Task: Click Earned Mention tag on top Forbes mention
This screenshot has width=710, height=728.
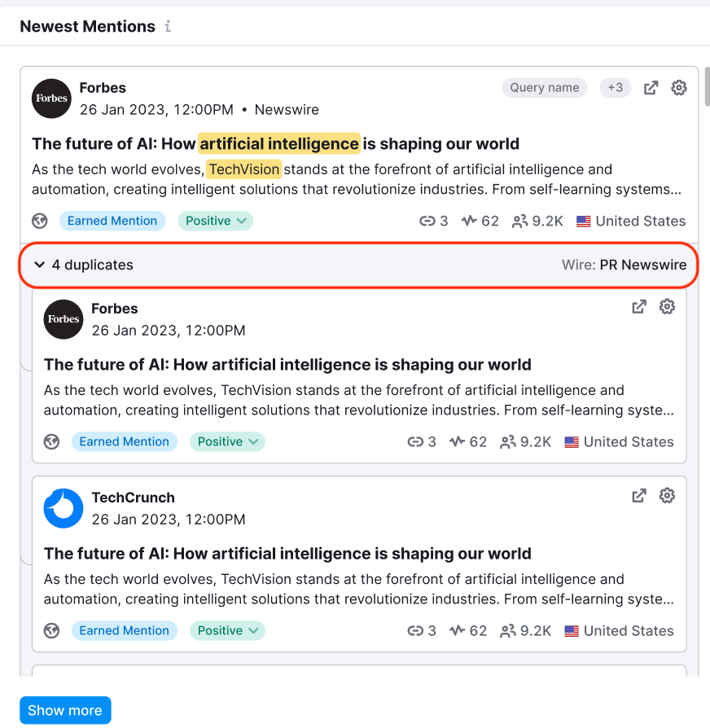Action: (x=112, y=221)
